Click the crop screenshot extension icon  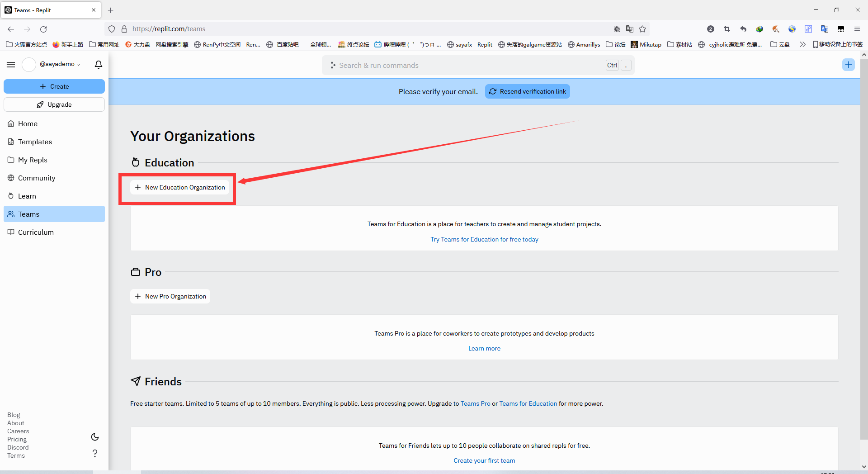click(727, 29)
